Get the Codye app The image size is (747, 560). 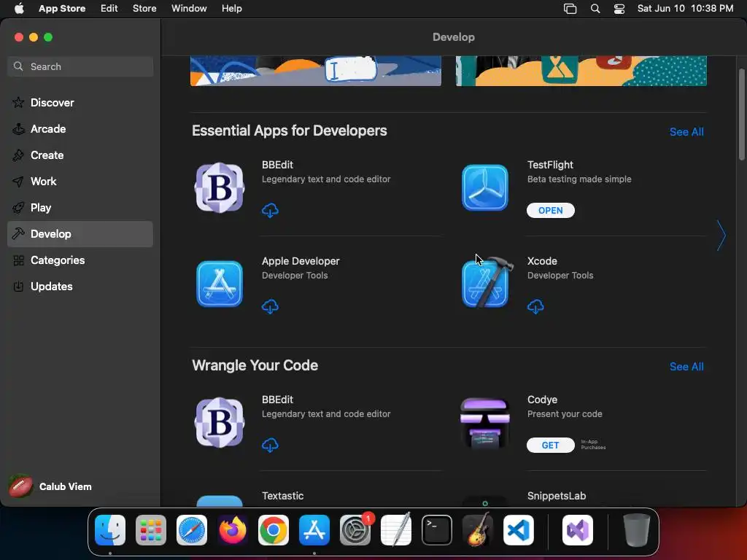point(550,445)
